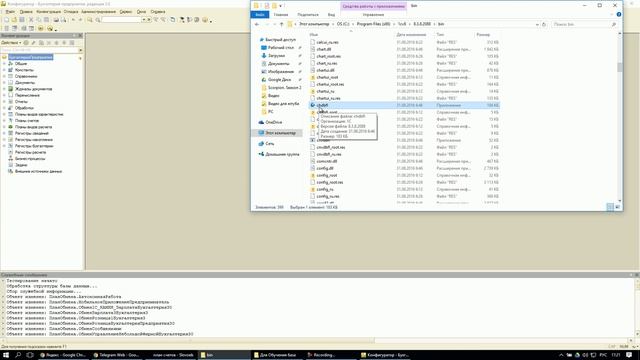
Task: Open Google Диск in Explorer sidebar
Action: (x=279, y=80)
